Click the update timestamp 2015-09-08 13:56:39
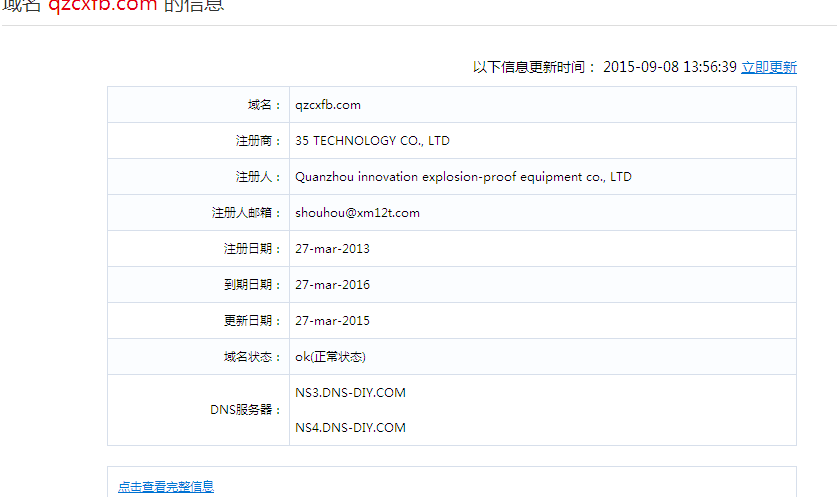 670,67
